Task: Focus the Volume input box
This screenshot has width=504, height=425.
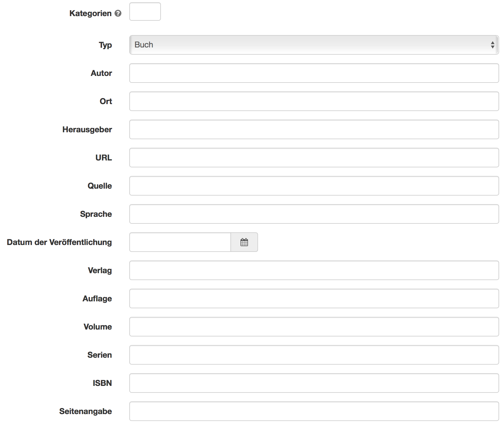Action: [314, 327]
